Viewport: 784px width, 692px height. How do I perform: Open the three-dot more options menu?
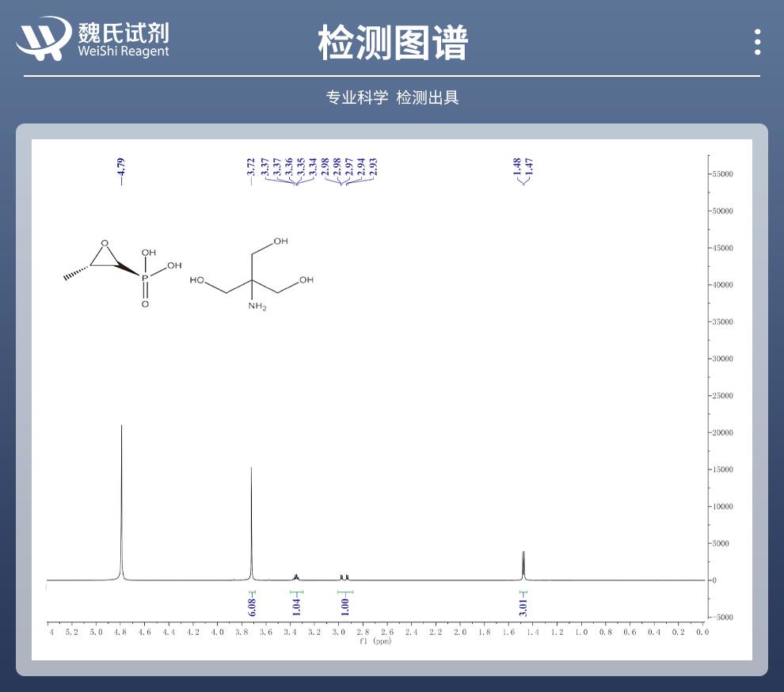(758, 42)
